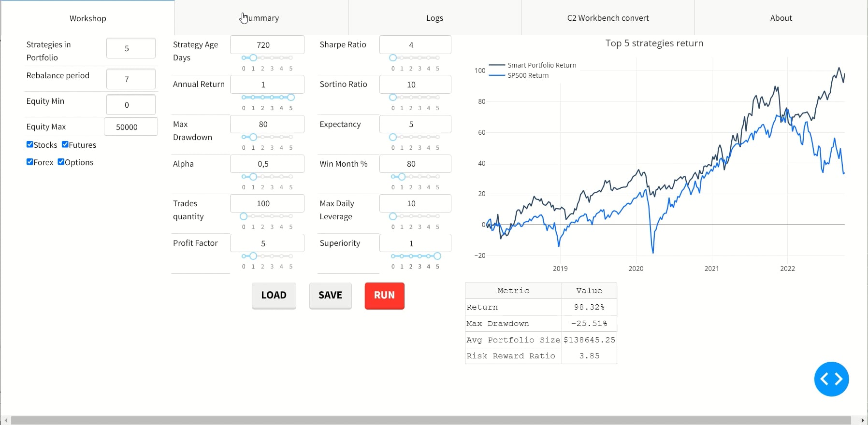Click the LOAD button
868x425 pixels.
[274, 295]
